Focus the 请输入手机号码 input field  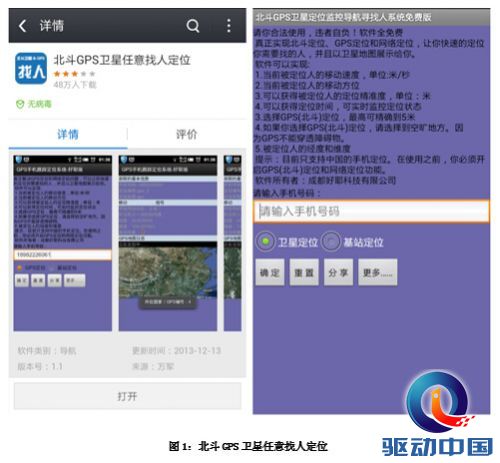click(371, 211)
